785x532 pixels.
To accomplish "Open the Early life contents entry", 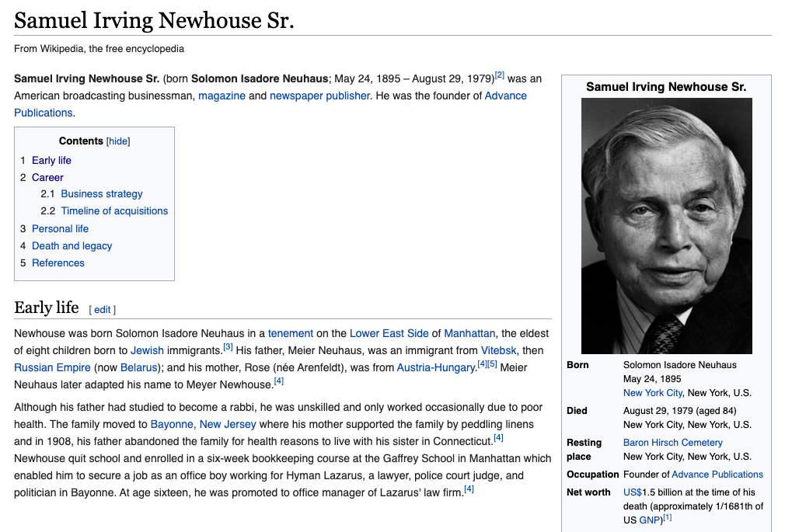I will pos(51,160).
